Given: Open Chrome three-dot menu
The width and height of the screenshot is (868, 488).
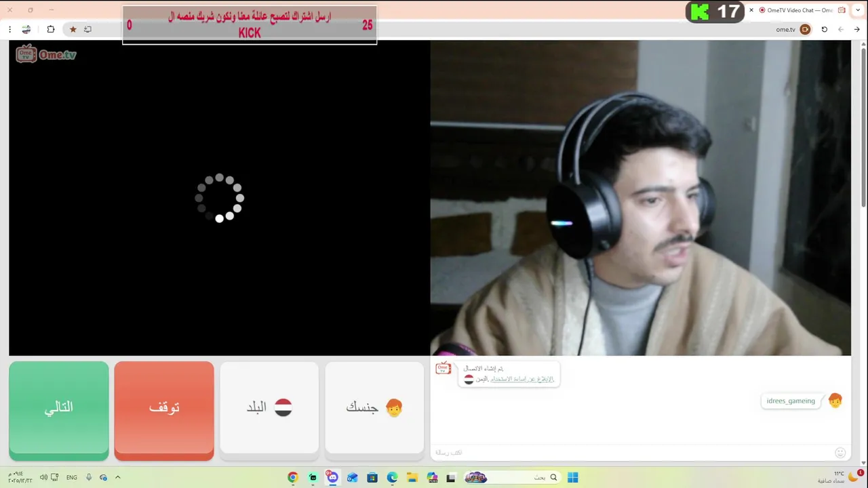Looking at the screenshot, I should tap(9, 29).
